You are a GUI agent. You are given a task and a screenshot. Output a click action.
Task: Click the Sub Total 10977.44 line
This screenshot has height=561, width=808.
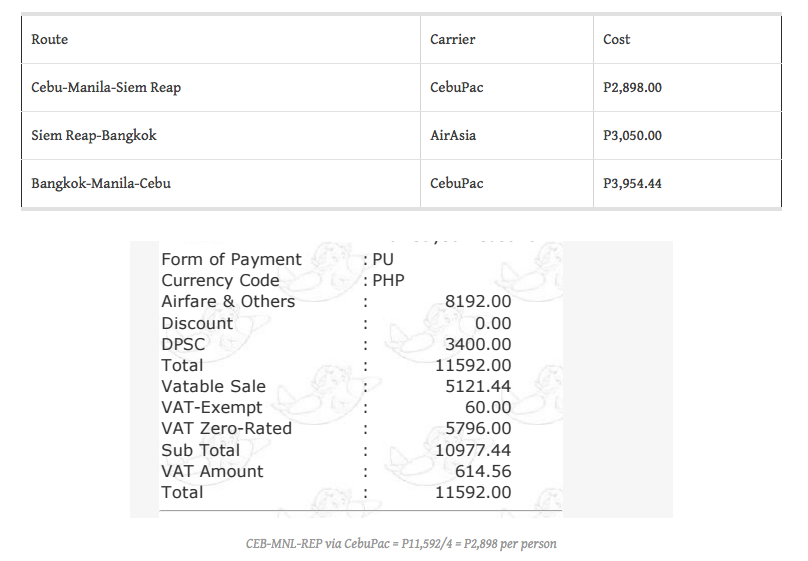tap(336, 450)
